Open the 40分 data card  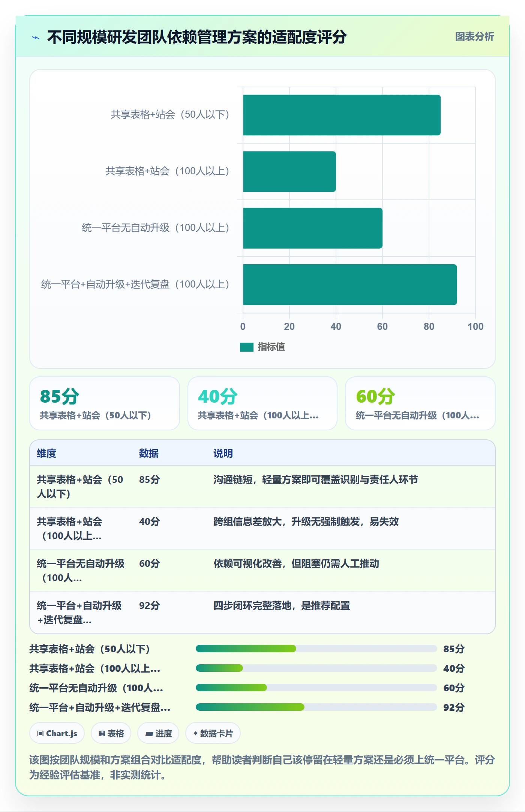click(262, 403)
